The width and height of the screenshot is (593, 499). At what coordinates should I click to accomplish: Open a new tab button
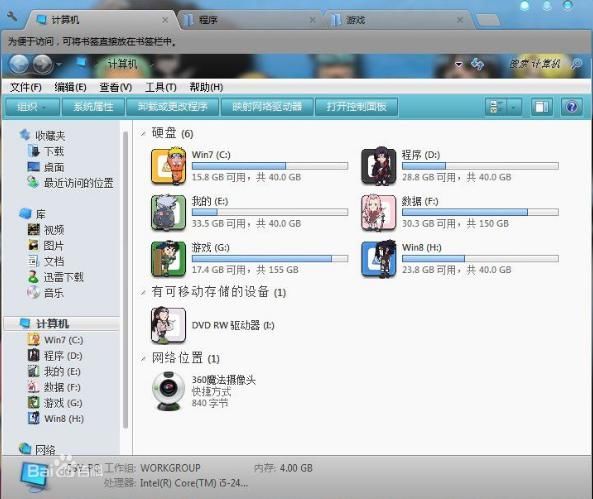pyautogui.click(x=488, y=20)
